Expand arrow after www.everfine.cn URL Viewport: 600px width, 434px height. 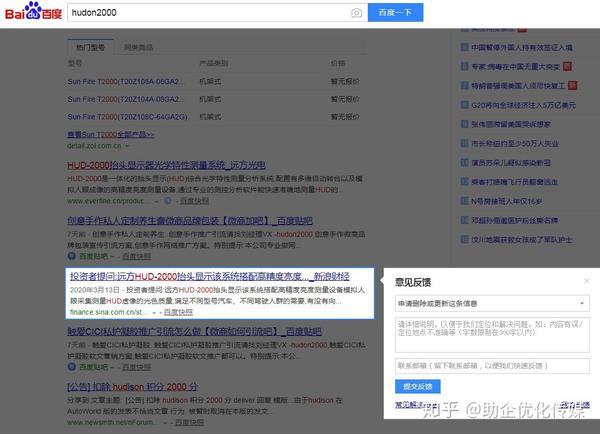156,201
